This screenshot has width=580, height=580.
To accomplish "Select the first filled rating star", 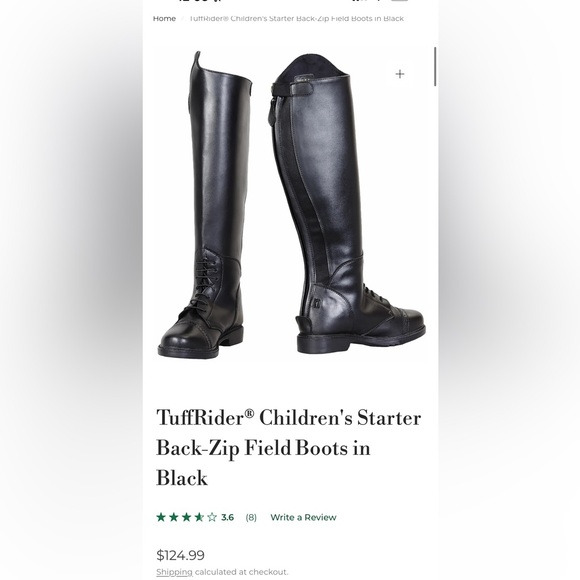I will tap(161, 517).
